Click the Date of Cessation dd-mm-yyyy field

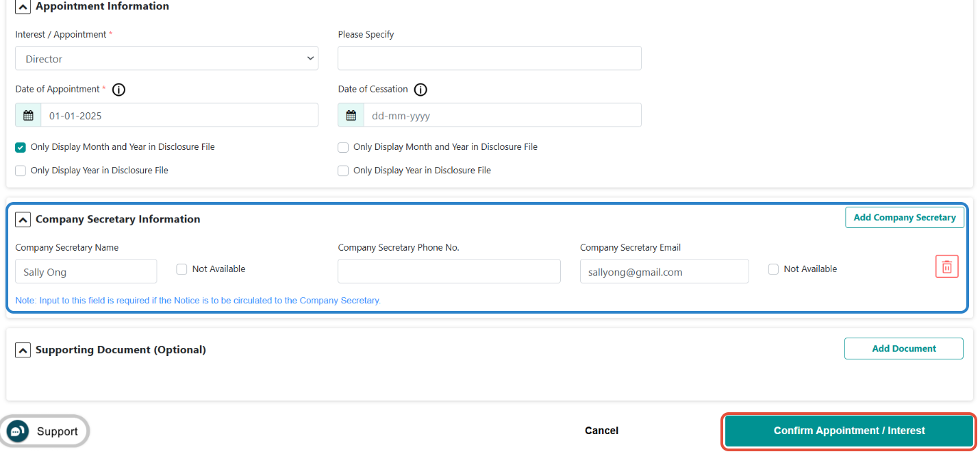503,115
